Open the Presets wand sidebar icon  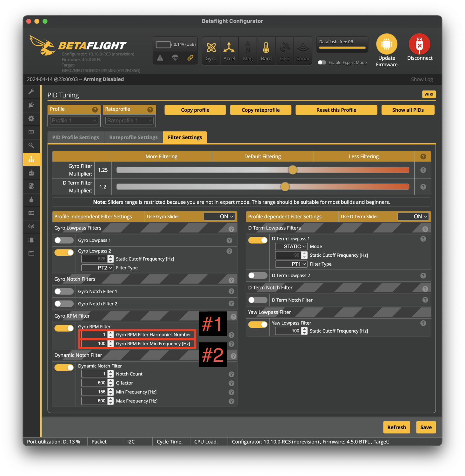coord(31,145)
